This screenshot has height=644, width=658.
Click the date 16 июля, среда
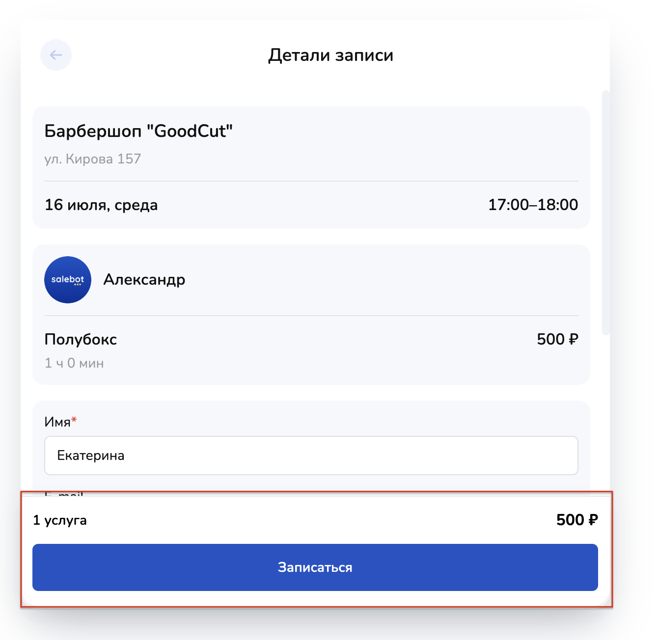[x=101, y=205]
